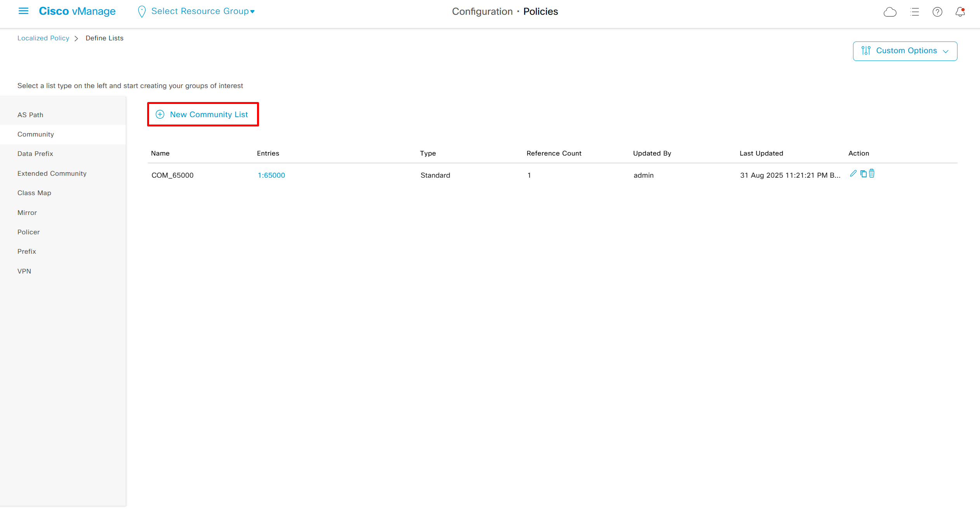Select Extended Community list type
This screenshot has height=528, width=980.
(x=52, y=173)
